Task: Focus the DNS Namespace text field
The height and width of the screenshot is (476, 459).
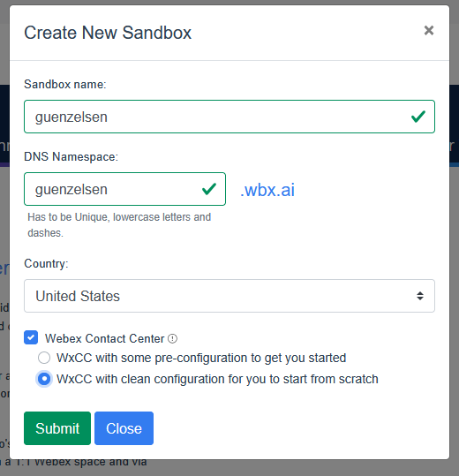Action: (x=124, y=189)
